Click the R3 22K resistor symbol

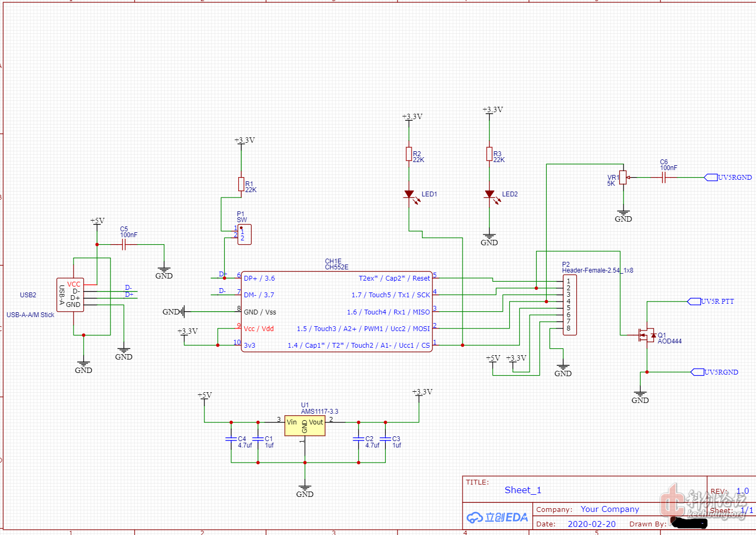(489, 154)
